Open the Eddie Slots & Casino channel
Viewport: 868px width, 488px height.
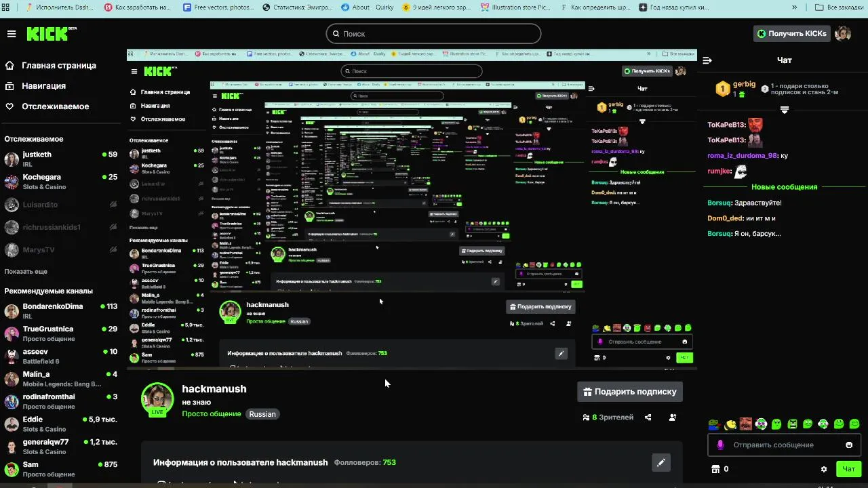point(61,424)
